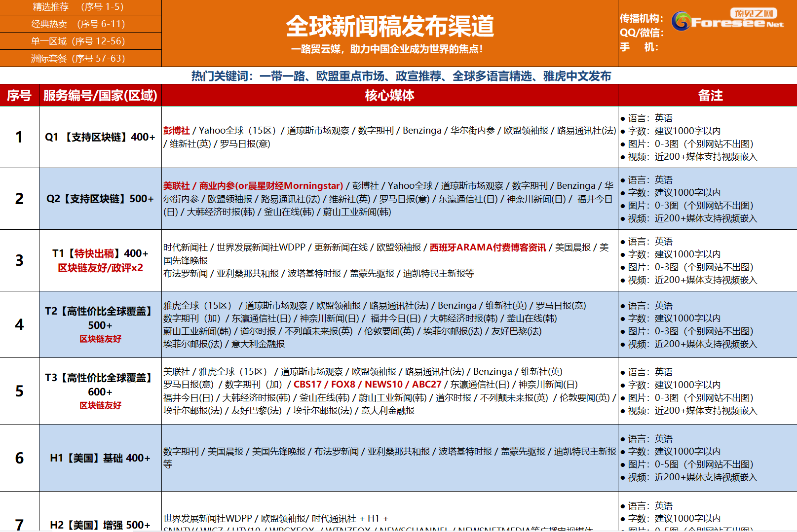Select the 序号 column header
This screenshot has width=797, height=532.
click(19, 96)
